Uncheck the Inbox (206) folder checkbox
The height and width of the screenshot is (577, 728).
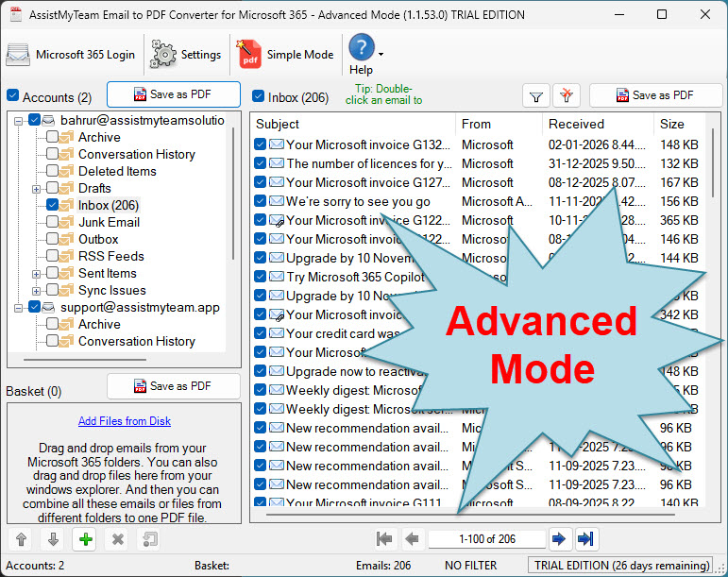click(x=53, y=205)
